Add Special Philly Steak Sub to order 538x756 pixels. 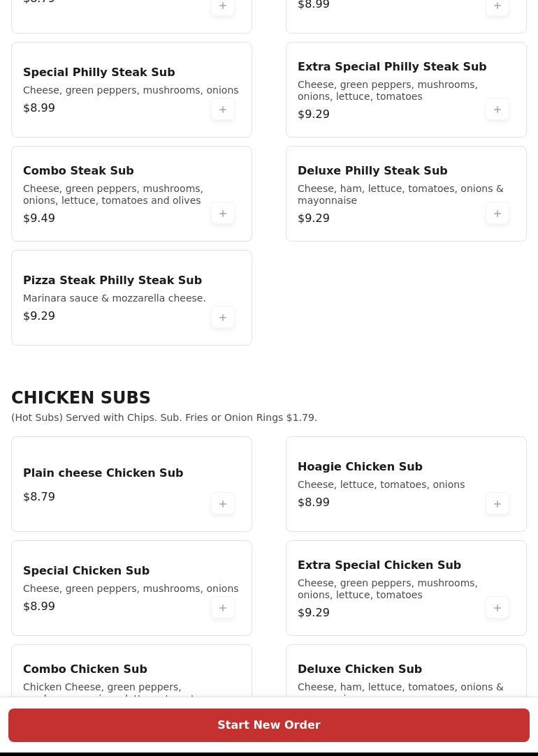coord(223,110)
